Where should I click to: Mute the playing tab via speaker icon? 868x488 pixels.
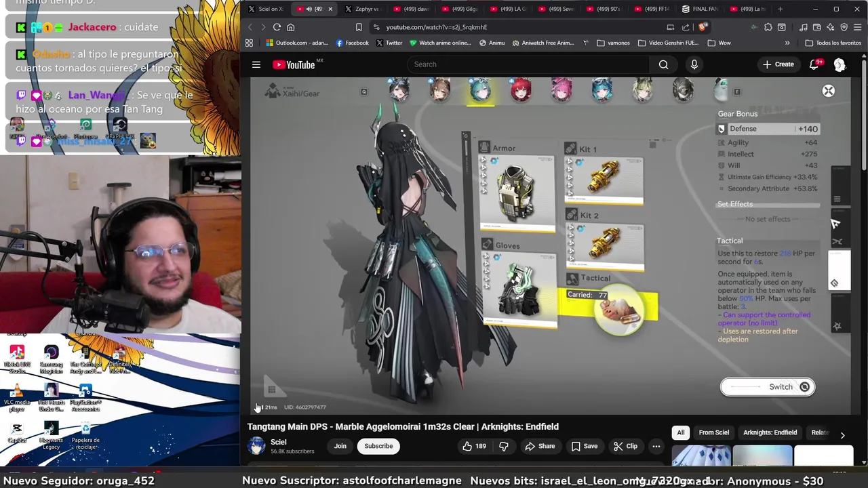pos(309,9)
